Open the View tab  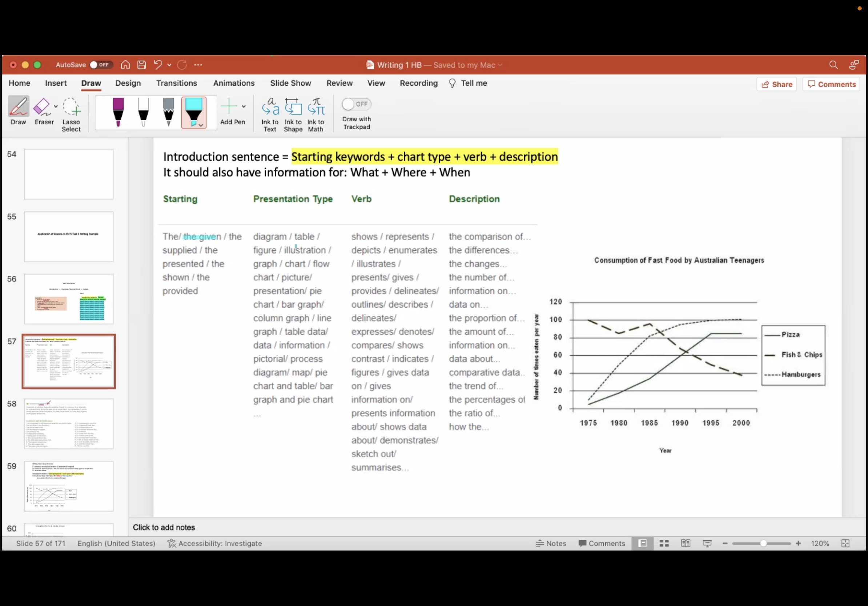tap(376, 83)
